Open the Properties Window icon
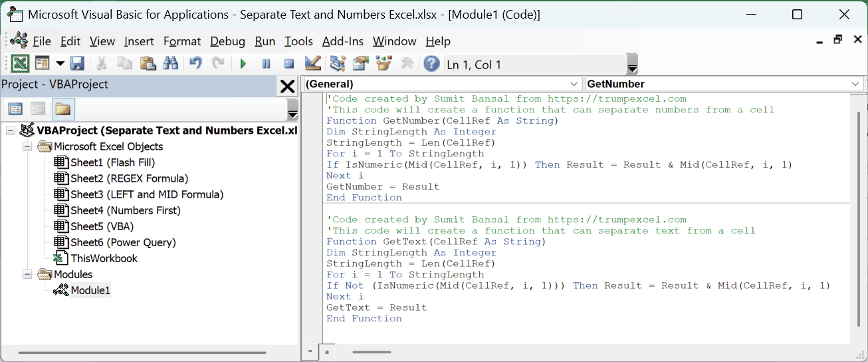Screen dimensions: 868x362 click(x=361, y=64)
